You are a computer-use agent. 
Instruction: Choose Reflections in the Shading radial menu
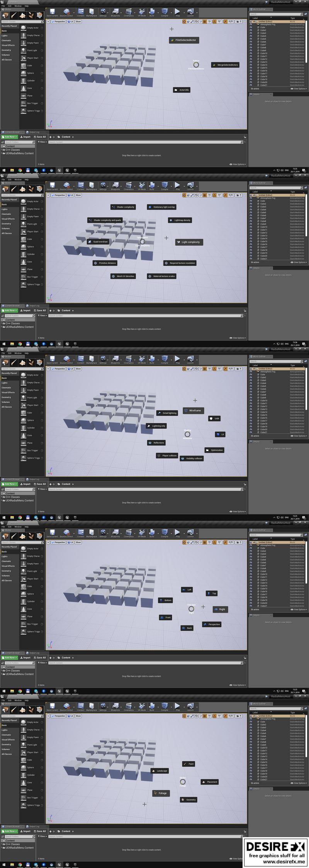tap(156, 443)
